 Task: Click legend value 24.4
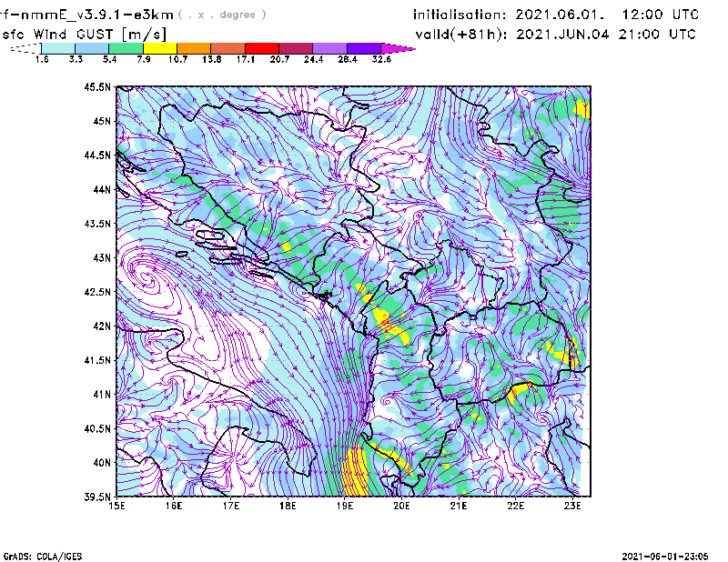click(x=313, y=59)
